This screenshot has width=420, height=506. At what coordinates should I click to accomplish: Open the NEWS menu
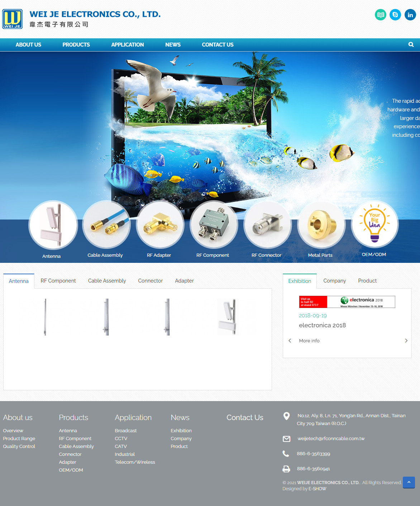tap(173, 45)
